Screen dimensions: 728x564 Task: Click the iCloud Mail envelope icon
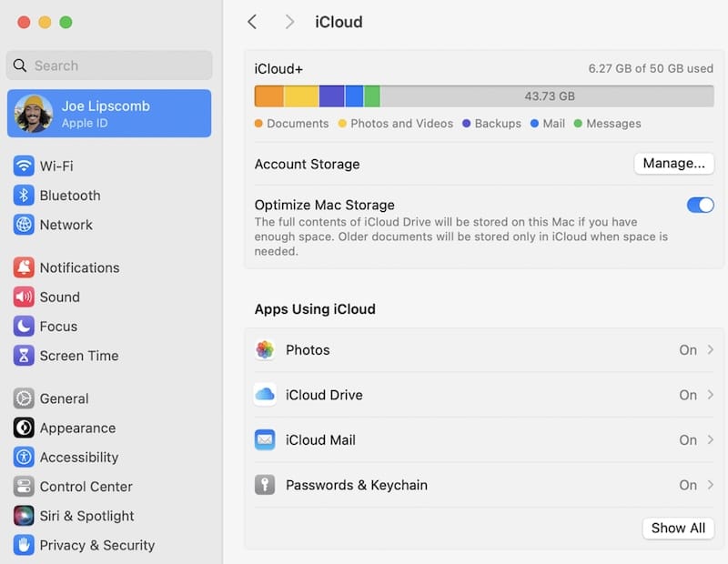265,439
